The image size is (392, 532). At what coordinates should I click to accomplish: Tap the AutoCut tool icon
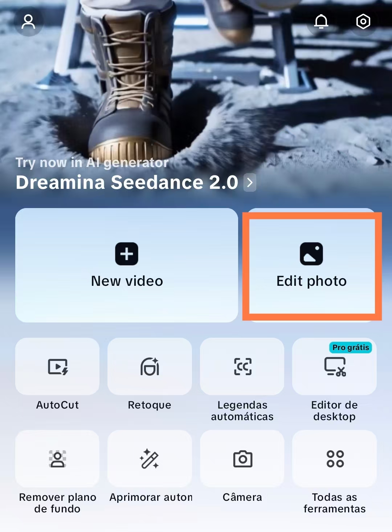[57, 366]
